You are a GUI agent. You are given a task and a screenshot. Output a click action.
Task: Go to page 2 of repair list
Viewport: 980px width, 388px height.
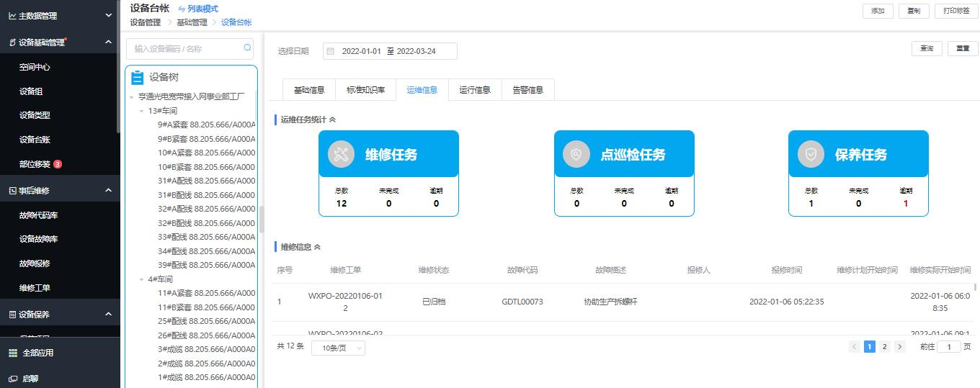(x=884, y=346)
